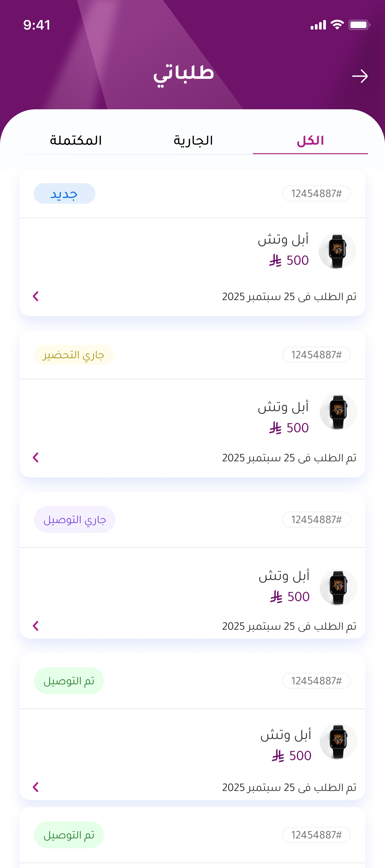Tap the Wi-Fi status icon

tap(337, 25)
